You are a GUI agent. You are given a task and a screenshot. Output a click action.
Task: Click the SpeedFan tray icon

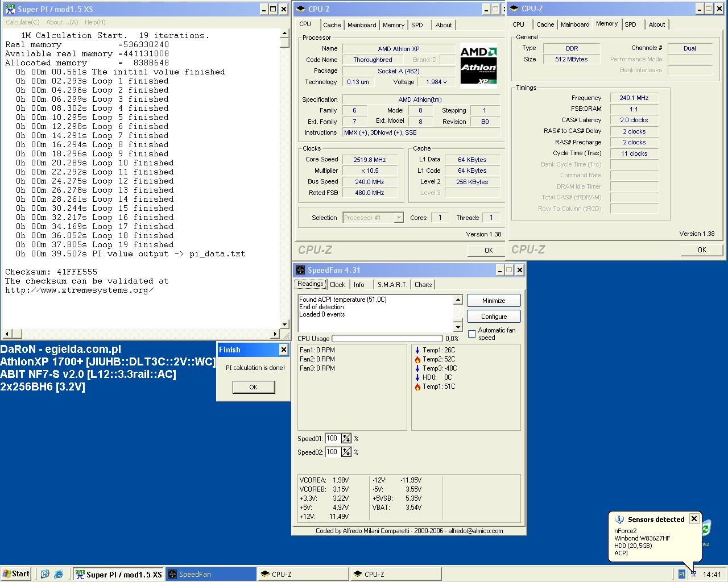693,574
